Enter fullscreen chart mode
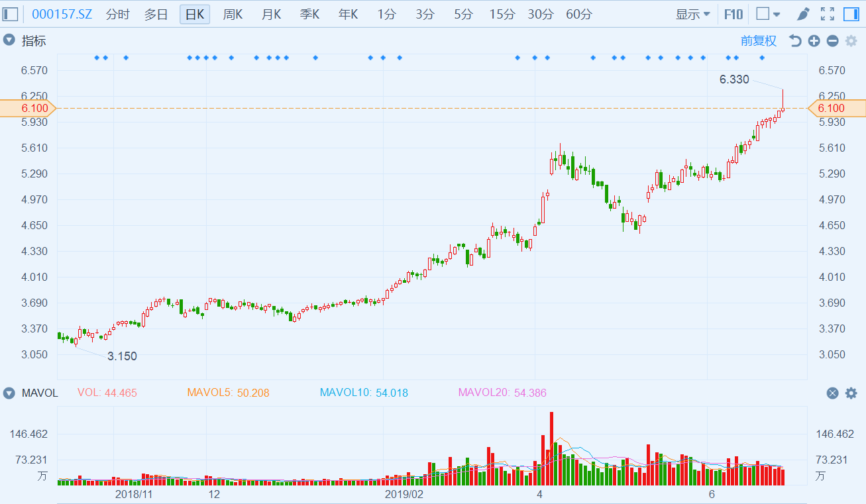The image size is (866, 504). pyautogui.click(x=827, y=14)
